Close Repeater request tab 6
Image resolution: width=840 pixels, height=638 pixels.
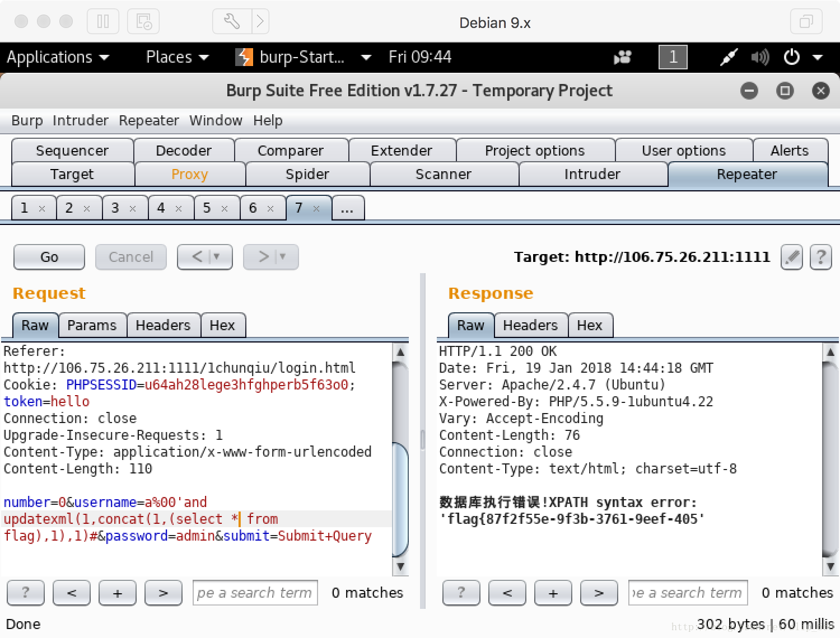pyautogui.click(x=270, y=209)
